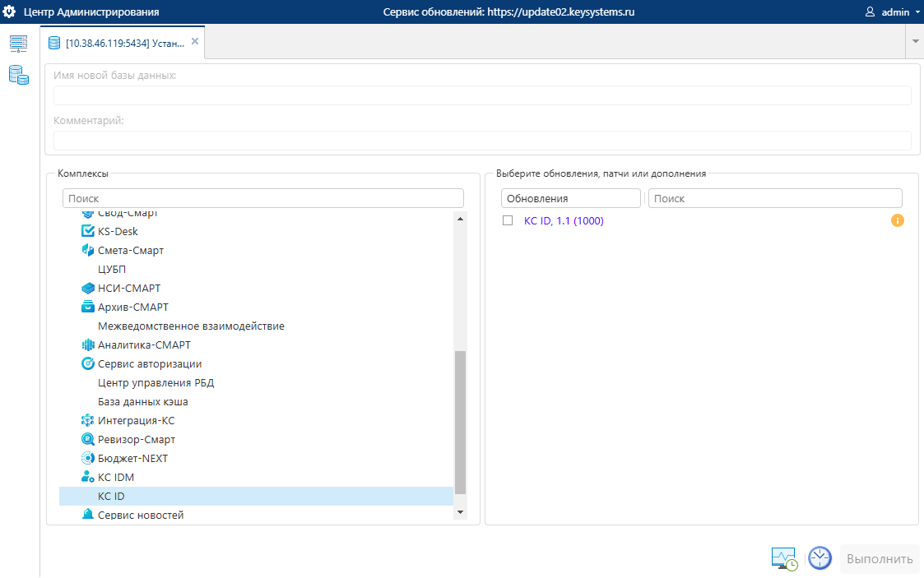Focus the Комментарий input field
Viewport: 924px width, 578px height.
coord(482,141)
